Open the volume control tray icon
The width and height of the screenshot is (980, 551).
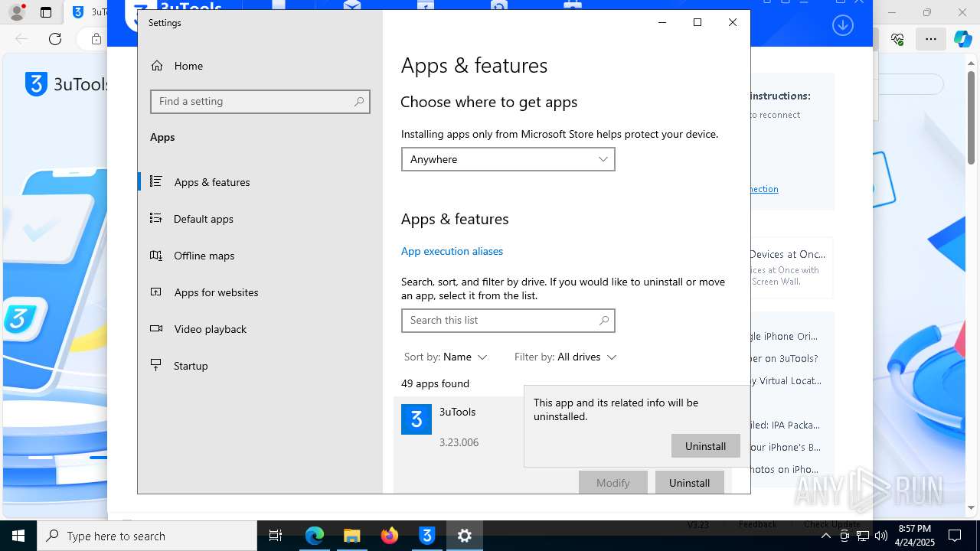coord(880,536)
